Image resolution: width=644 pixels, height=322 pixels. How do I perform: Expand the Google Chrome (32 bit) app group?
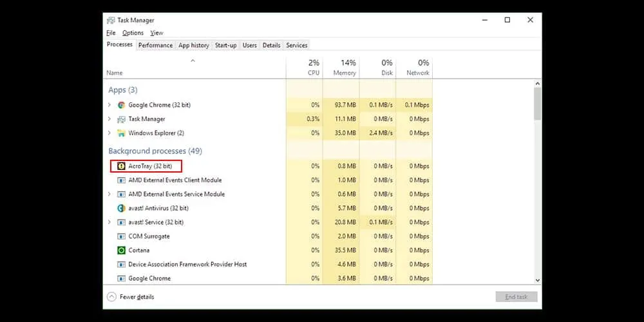109,105
